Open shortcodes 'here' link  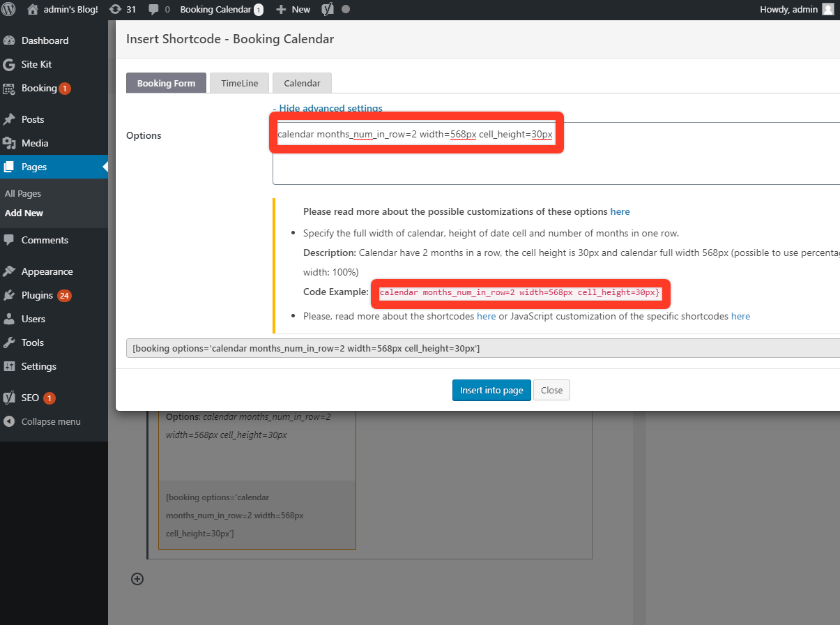coord(487,316)
